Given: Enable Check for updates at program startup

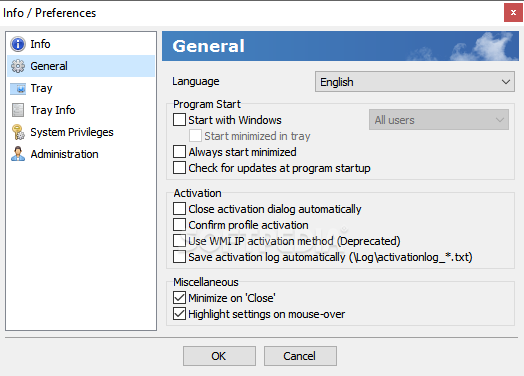Looking at the screenshot, I should 179,168.
